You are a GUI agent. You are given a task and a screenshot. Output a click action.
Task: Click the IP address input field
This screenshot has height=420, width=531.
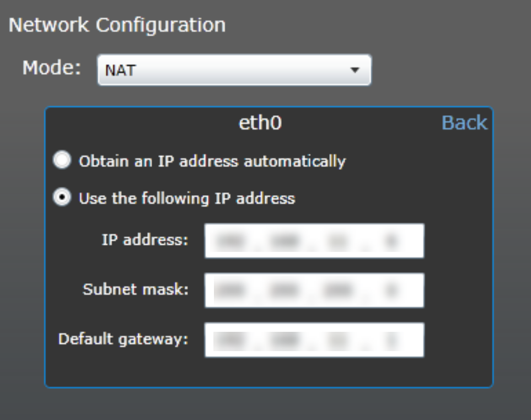click(x=314, y=241)
